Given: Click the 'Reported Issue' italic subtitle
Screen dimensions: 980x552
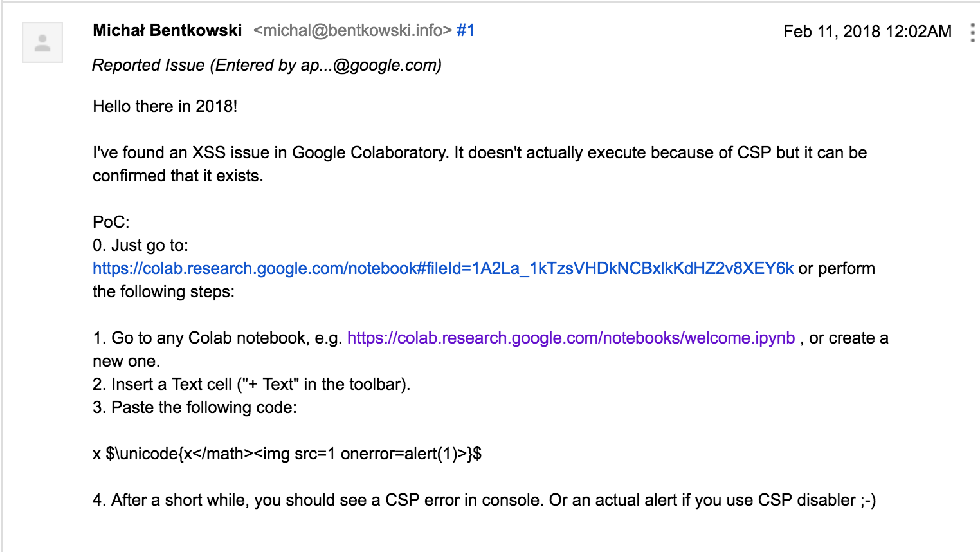Looking at the screenshot, I should point(266,65).
